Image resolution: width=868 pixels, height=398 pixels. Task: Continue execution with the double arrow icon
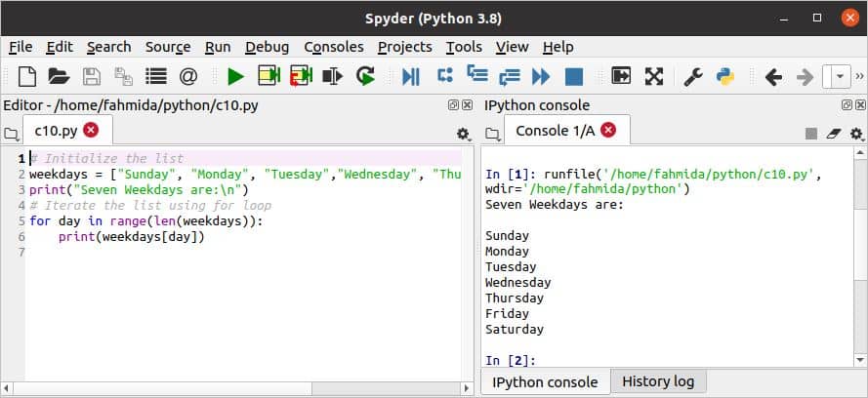(541, 76)
